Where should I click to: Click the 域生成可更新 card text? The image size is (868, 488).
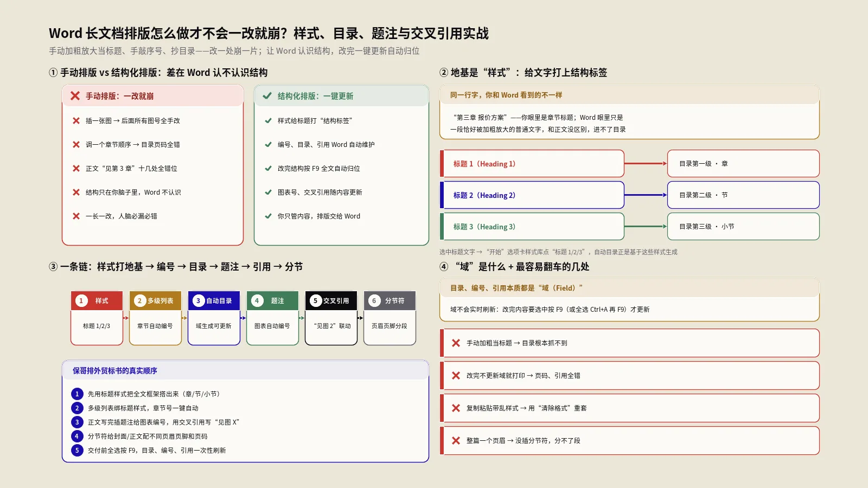tap(214, 326)
